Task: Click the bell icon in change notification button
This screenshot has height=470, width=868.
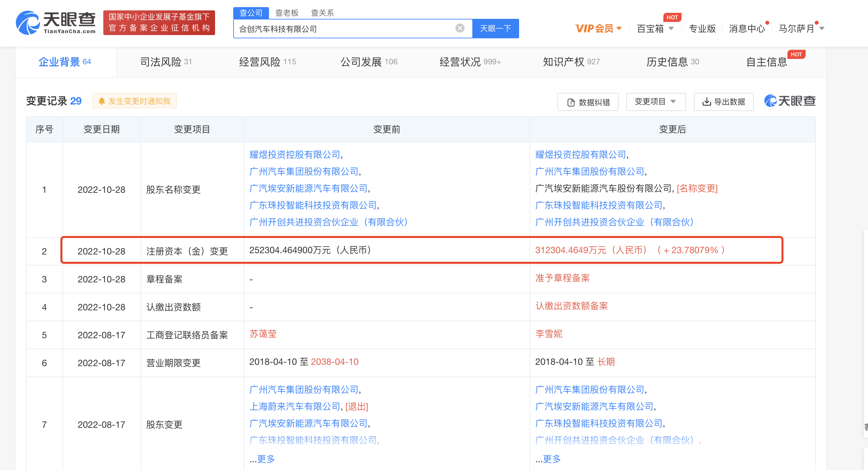Action: click(x=101, y=101)
